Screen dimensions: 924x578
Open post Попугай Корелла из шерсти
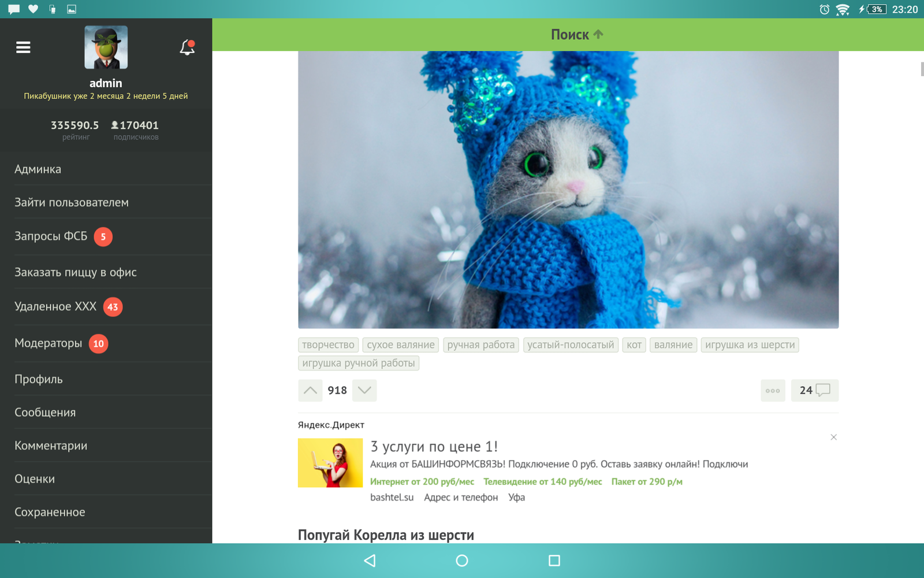(386, 535)
